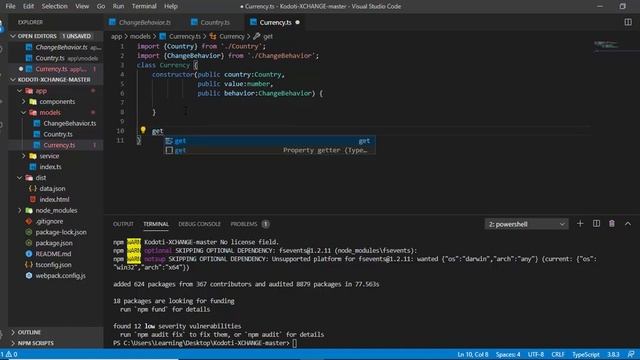Image resolution: width=640 pixels, height=360 pixels.
Task: Change encoding via 'UTF-8' status item
Action: tap(536, 354)
